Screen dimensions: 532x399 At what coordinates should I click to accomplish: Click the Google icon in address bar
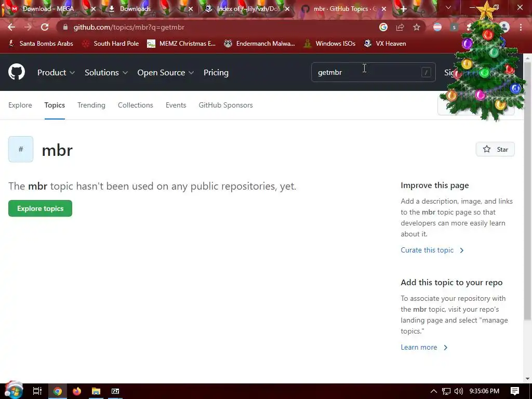pyautogui.click(x=383, y=27)
